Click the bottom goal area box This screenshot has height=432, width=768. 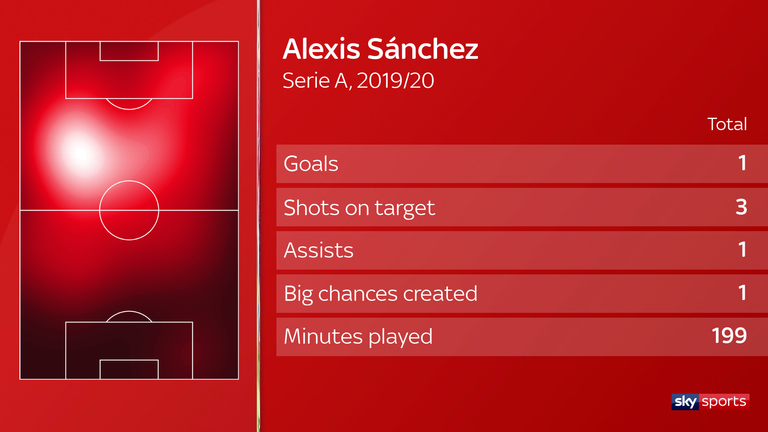[129, 369]
